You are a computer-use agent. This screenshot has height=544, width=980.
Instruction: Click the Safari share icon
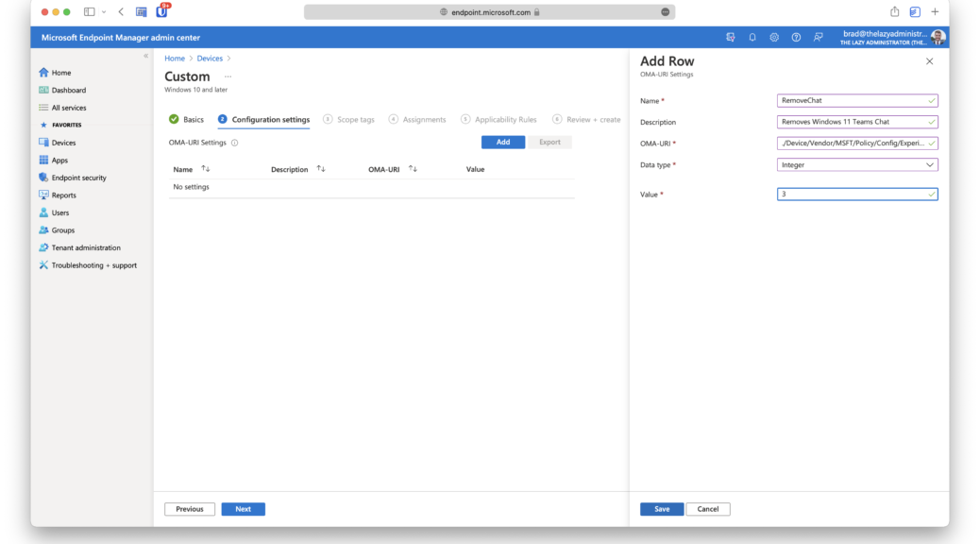895,12
